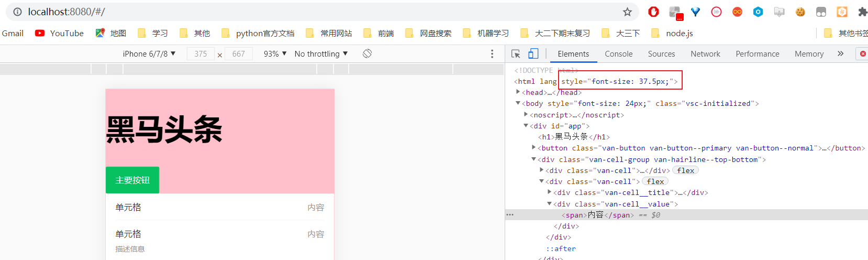
Task: Open device toolbar more options menu
Action: (x=492, y=53)
